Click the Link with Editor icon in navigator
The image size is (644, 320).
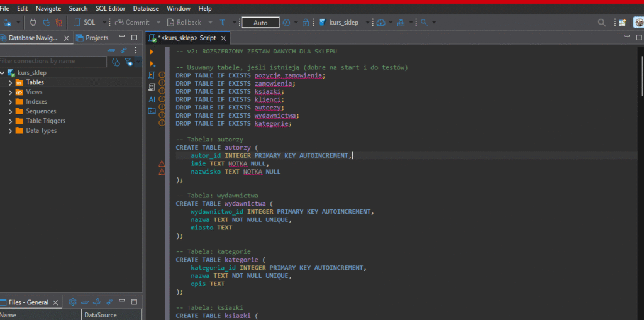pos(123,50)
